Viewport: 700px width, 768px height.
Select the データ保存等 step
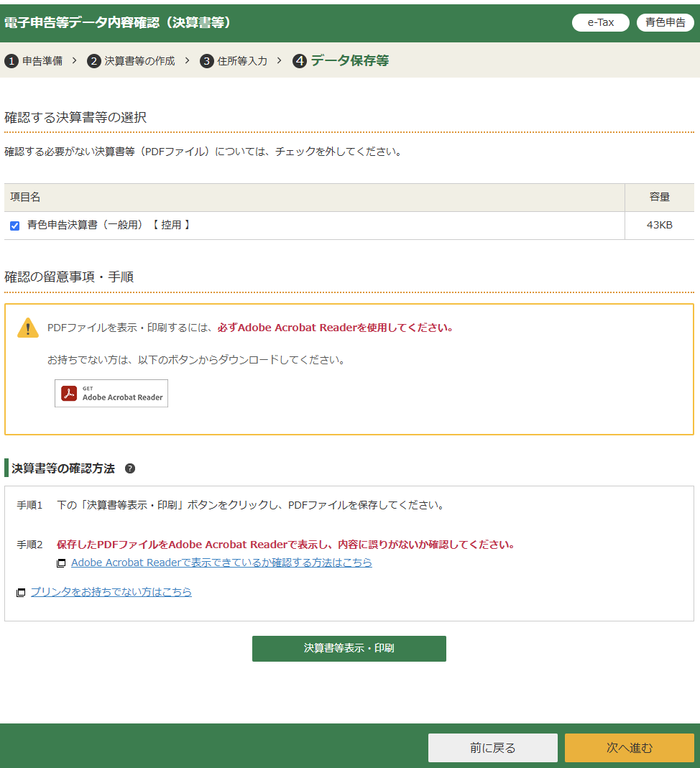pos(350,61)
